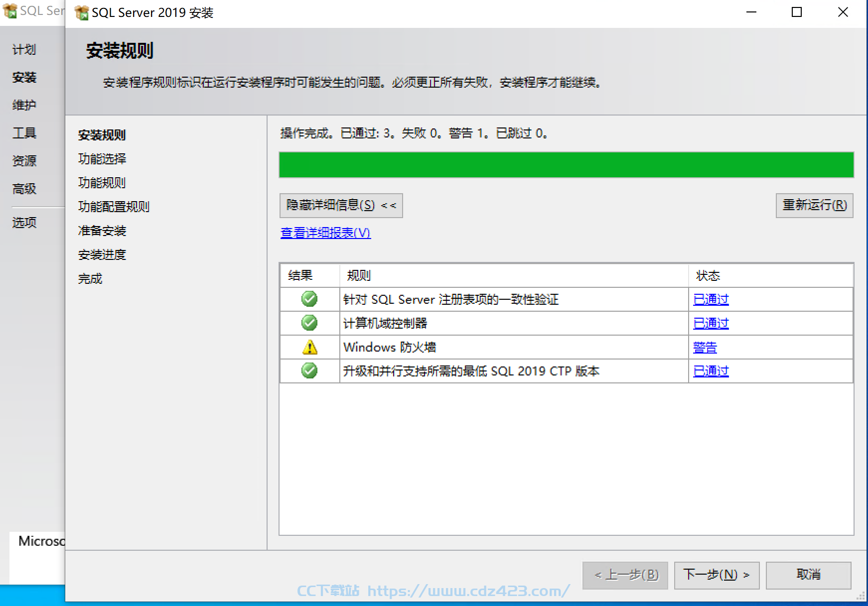Click the warning triangle for Windows 防火墙
This screenshot has width=868, height=606.
click(x=309, y=347)
